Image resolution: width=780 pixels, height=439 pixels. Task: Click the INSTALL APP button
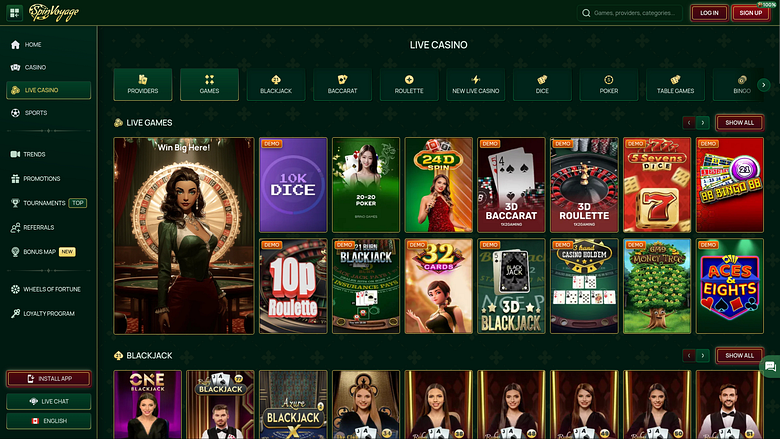coord(48,379)
